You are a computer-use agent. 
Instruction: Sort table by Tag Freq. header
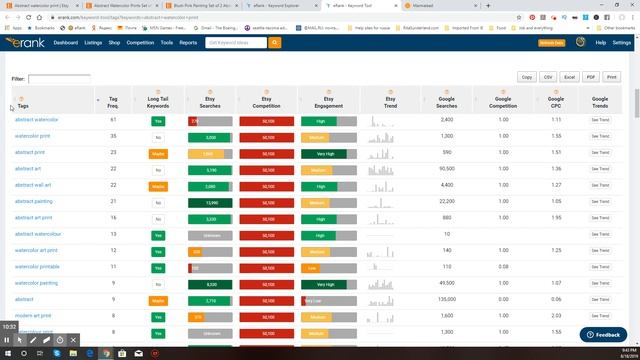pos(113,102)
